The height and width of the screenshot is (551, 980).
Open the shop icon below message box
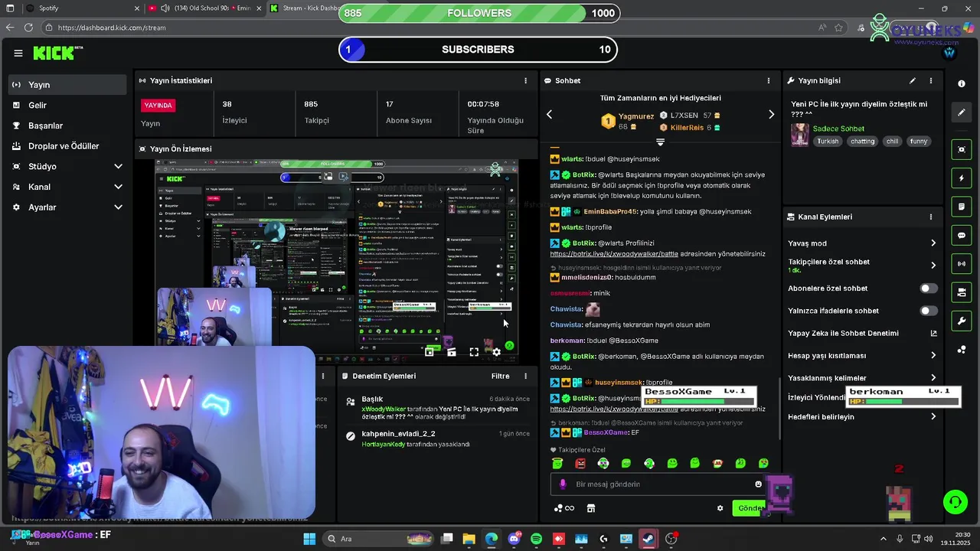(591, 508)
